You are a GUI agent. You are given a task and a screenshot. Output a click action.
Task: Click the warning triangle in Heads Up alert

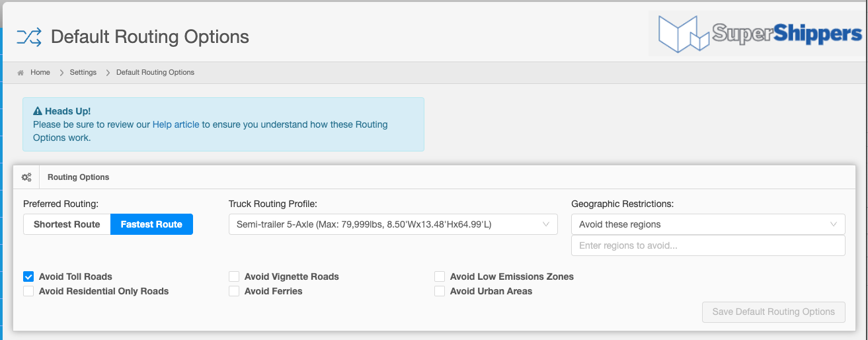[38, 111]
